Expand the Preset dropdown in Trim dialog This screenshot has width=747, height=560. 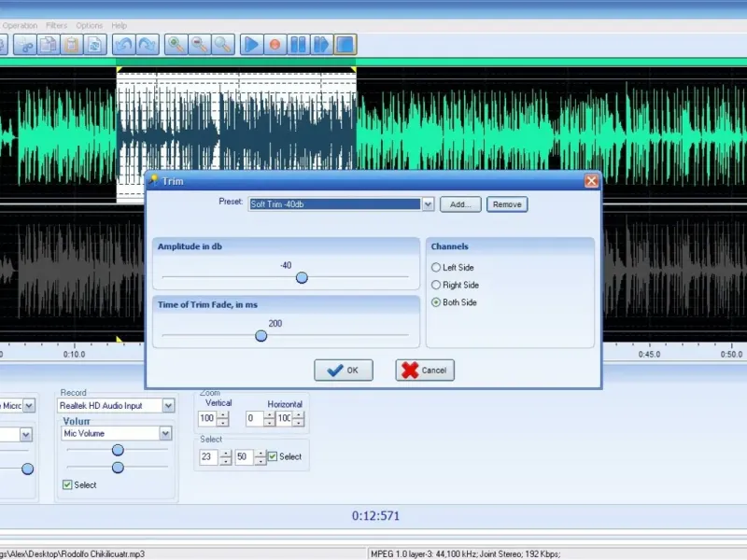[x=428, y=204]
